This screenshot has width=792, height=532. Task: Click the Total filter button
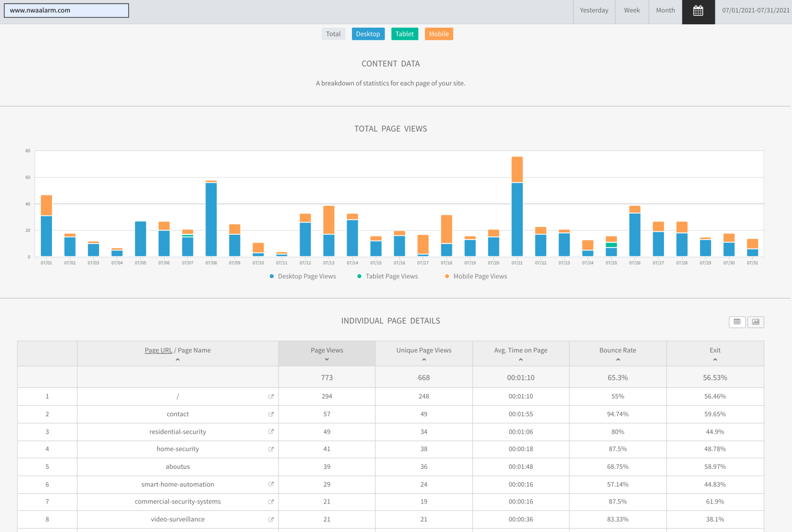coord(333,34)
